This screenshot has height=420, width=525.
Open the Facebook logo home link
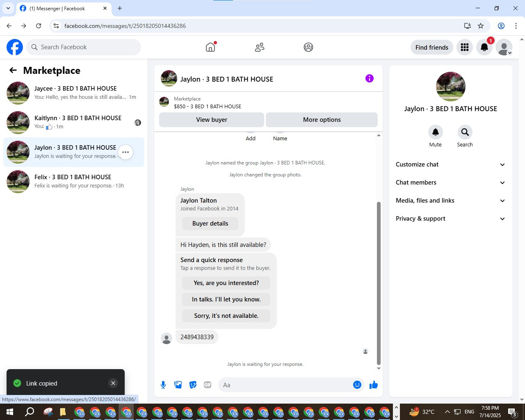click(15, 47)
